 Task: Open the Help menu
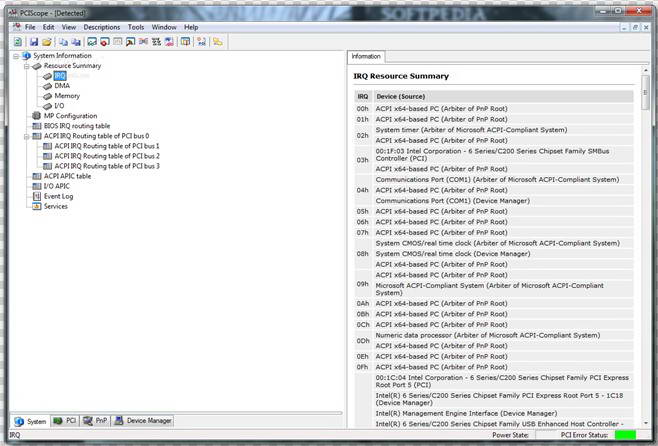pos(191,27)
